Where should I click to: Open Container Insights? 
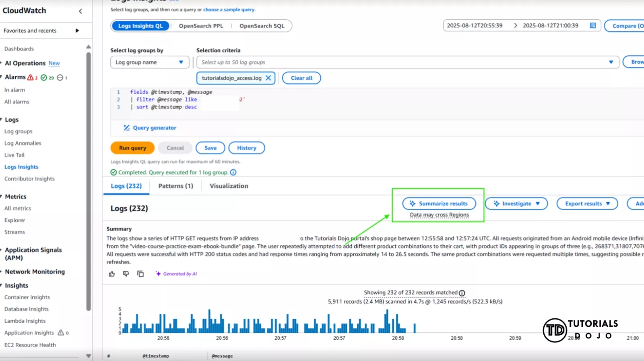tap(27, 297)
